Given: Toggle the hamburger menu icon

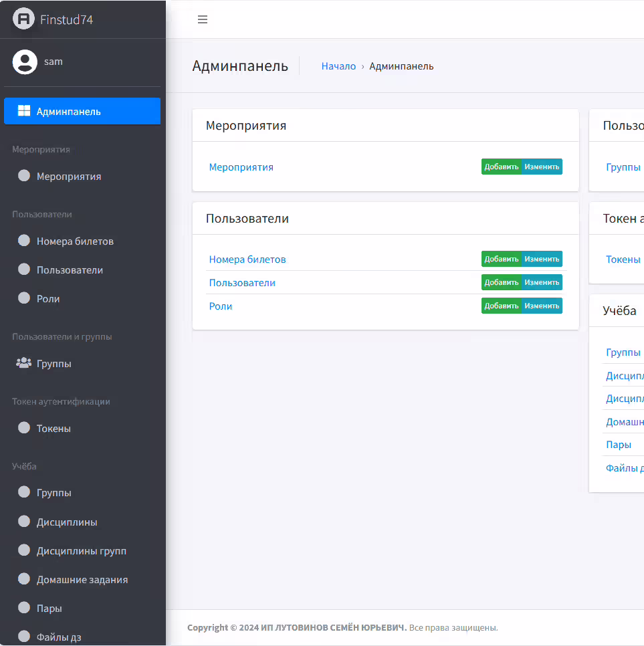Looking at the screenshot, I should 203,19.
